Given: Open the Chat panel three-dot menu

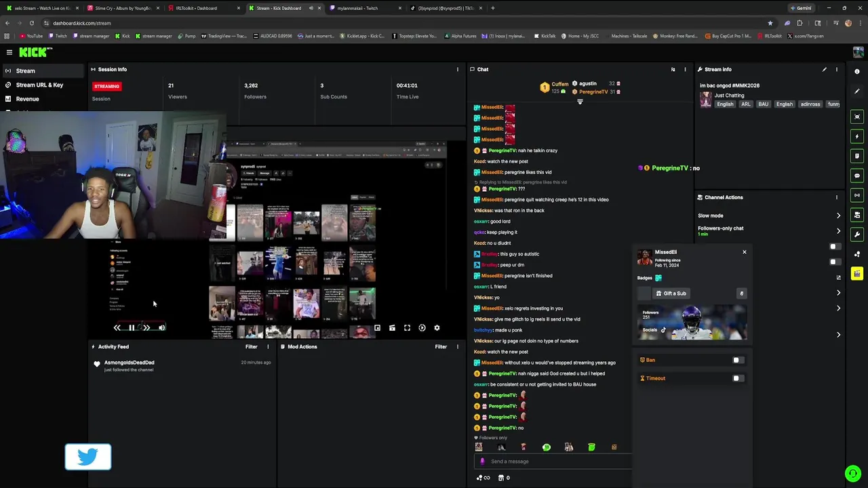Looking at the screenshot, I should pos(685,69).
